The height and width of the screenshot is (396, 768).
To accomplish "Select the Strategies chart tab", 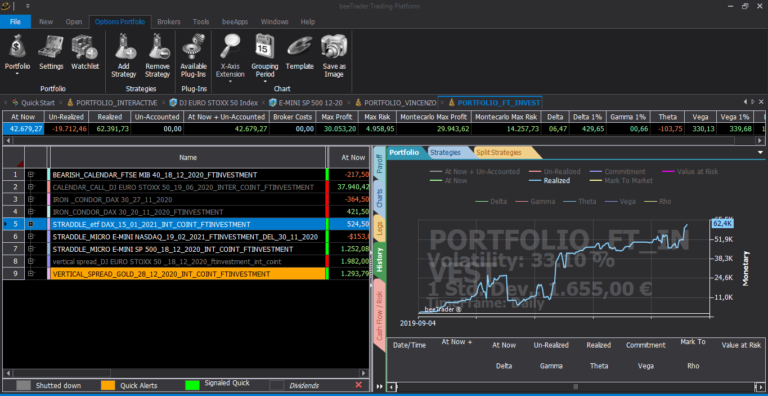I will (x=445, y=152).
